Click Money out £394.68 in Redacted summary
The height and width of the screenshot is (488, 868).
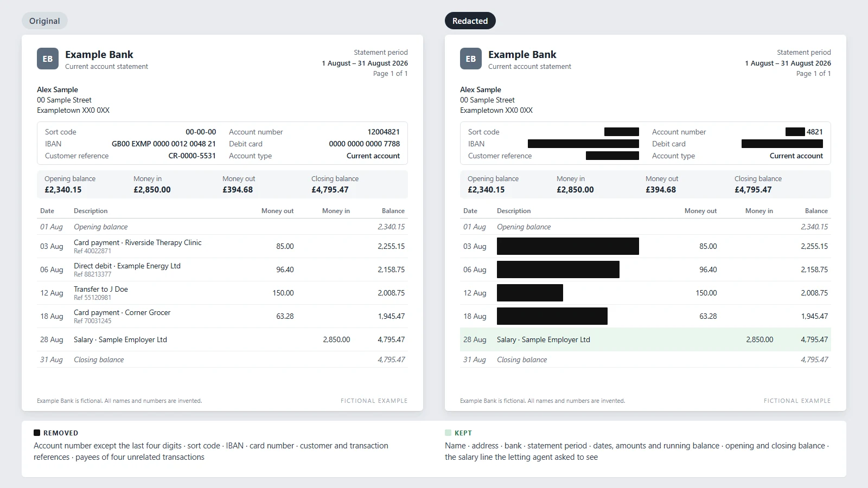click(661, 184)
